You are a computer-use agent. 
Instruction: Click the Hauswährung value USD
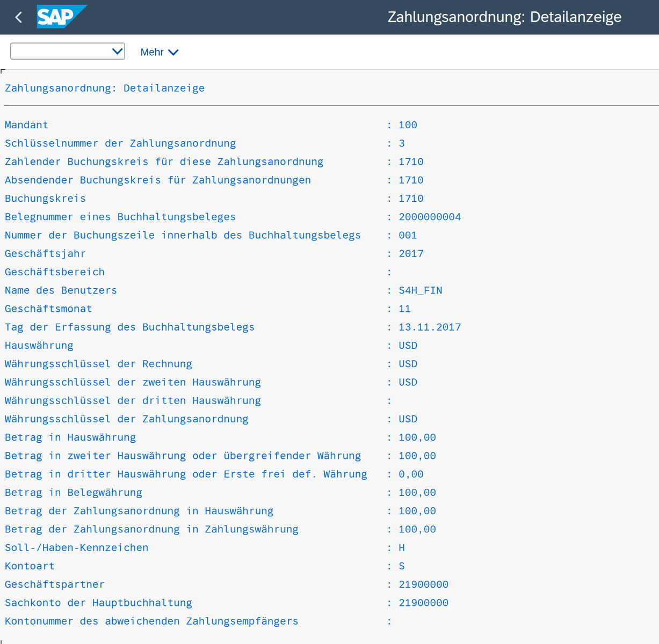[x=408, y=346]
